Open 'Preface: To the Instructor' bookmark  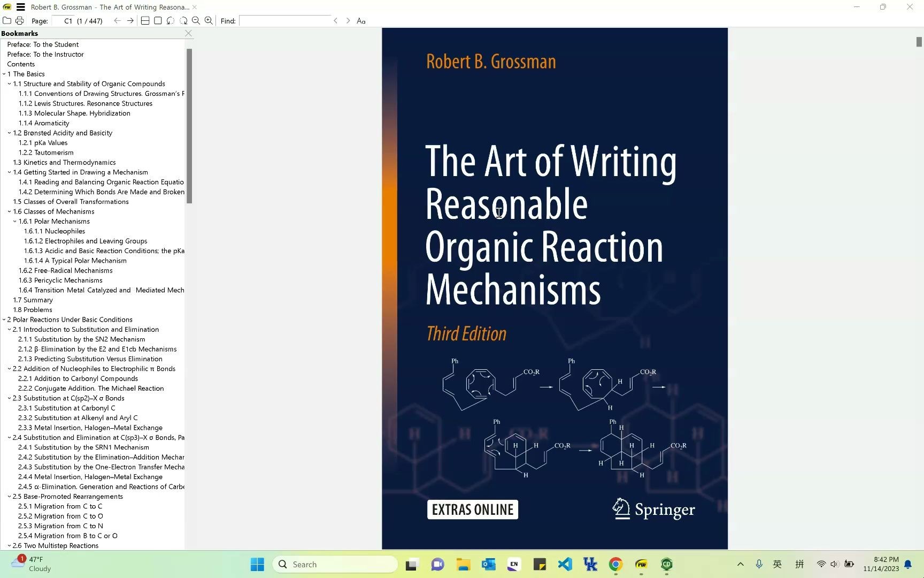[45, 54]
